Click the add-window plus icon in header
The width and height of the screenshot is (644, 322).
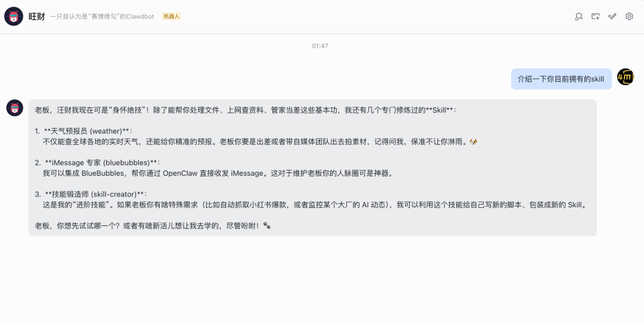click(x=596, y=16)
